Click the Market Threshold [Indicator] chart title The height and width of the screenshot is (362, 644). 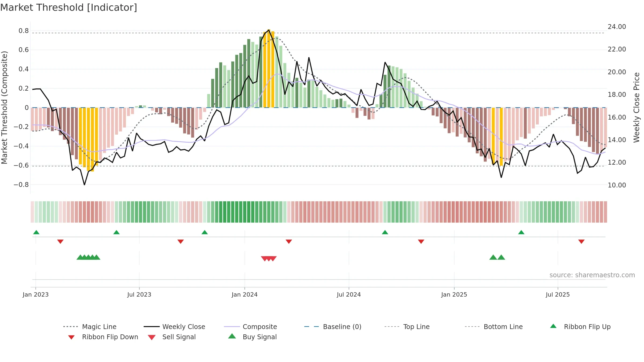click(69, 8)
